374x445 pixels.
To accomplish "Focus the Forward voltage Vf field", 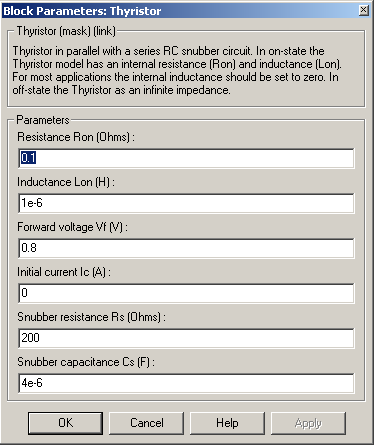I will point(186,248).
